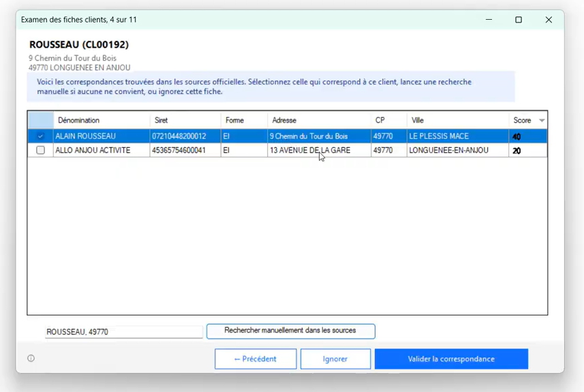The width and height of the screenshot is (584, 392).
Task: Click the score 20 cell
Action: (527, 150)
